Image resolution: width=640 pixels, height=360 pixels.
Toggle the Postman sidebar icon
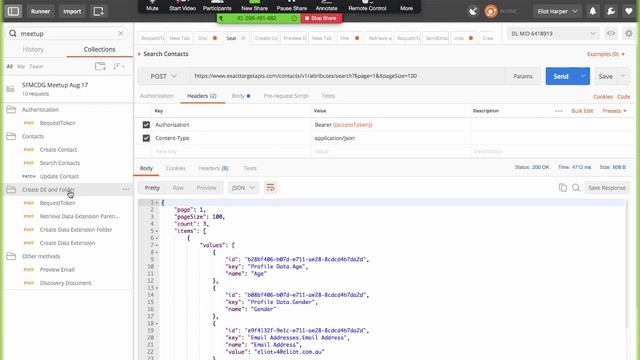click(x=13, y=11)
